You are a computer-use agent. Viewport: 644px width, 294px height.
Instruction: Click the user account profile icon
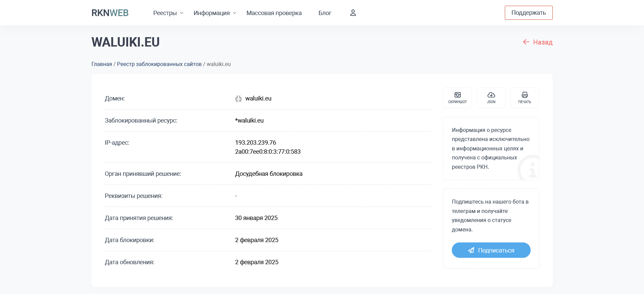tap(353, 13)
